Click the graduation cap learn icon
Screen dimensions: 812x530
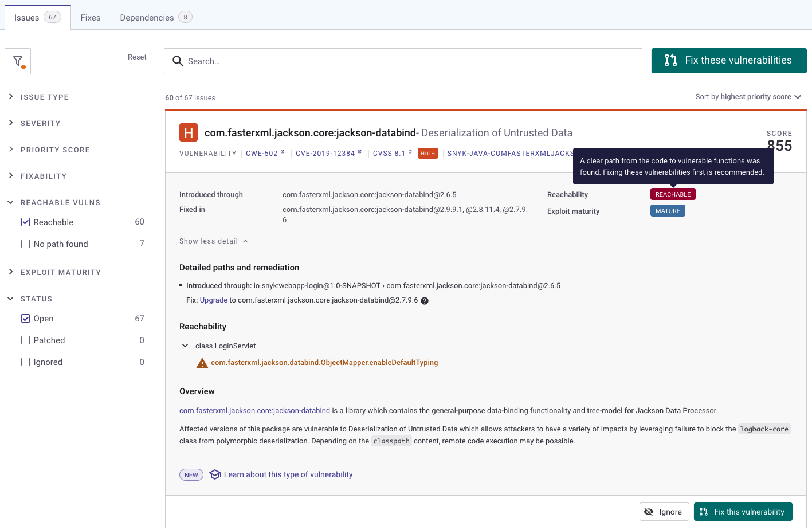coord(215,474)
